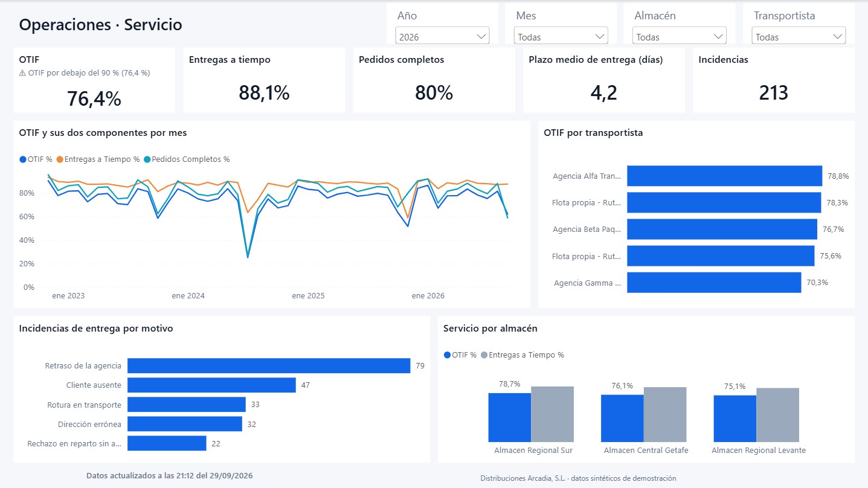Select the Flota propia bar showing 78,3%

click(724, 202)
